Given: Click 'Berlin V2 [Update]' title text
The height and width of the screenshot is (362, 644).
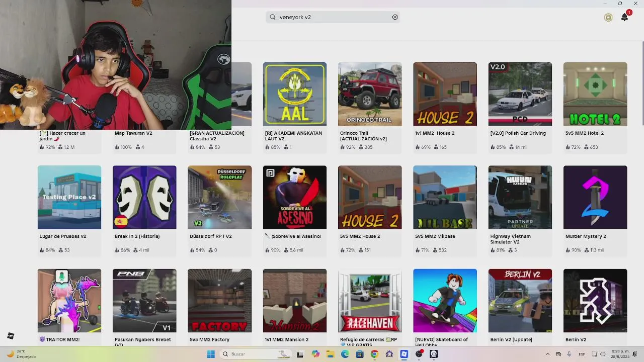Looking at the screenshot, I should point(511,339).
